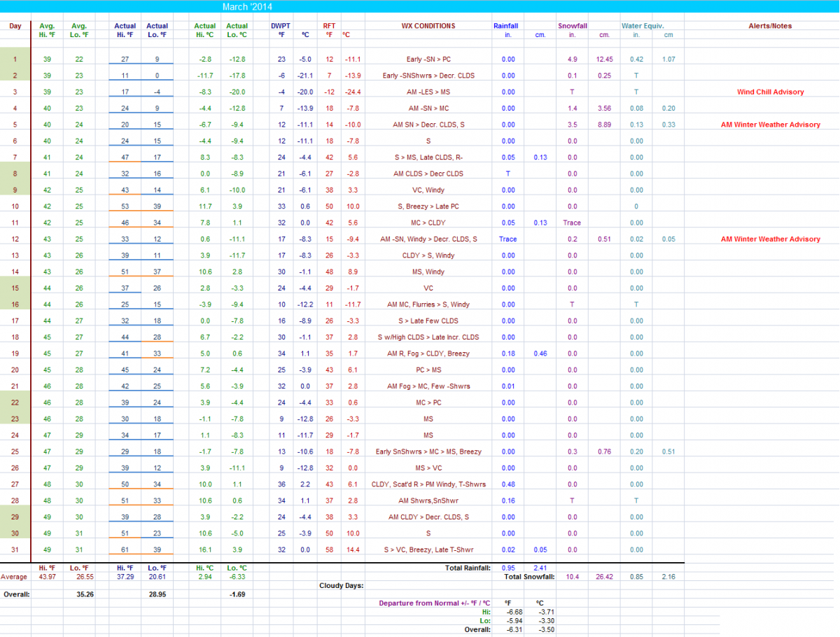Select the Average row label
This screenshot has height=637, width=840.
(15, 577)
